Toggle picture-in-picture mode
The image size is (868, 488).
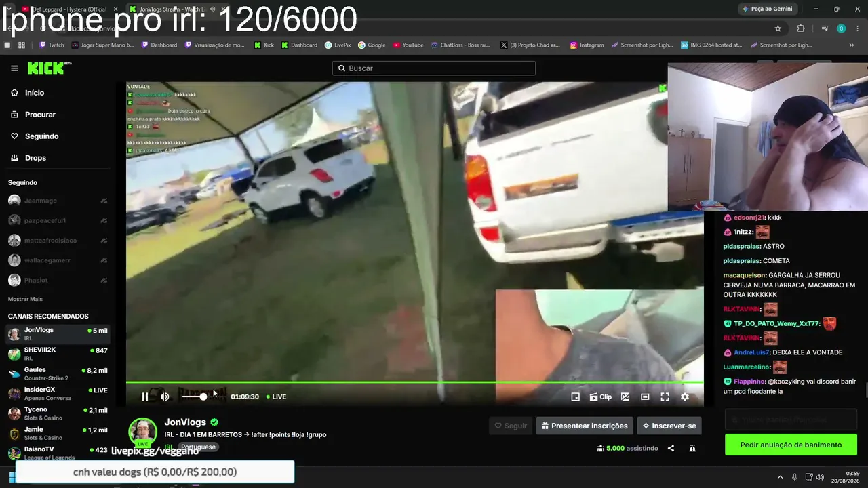tap(576, 396)
